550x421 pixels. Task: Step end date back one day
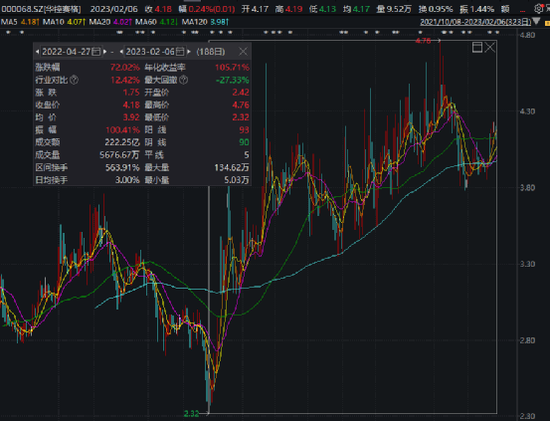pyautogui.click(x=121, y=52)
